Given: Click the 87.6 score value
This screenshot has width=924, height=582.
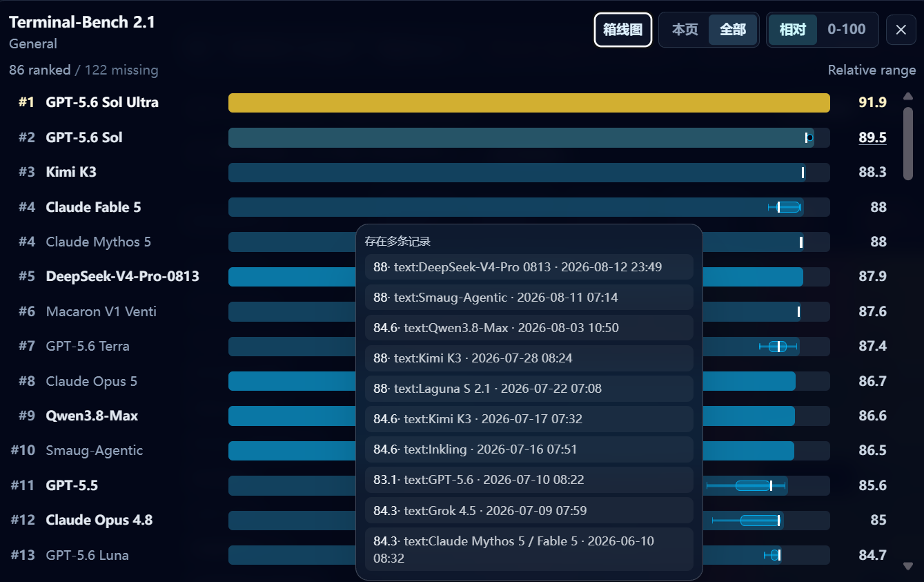Looking at the screenshot, I should coord(873,311).
